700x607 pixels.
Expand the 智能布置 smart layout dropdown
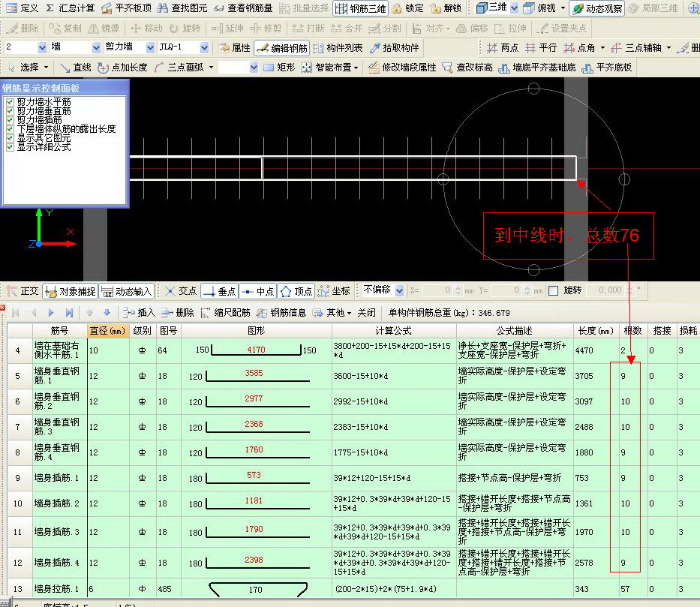click(x=356, y=68)
